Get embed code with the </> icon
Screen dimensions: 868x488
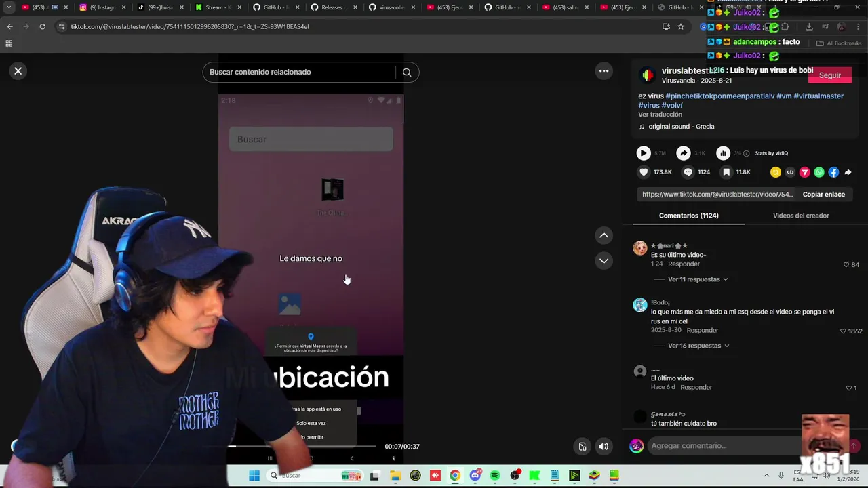(x=790, y=172)
